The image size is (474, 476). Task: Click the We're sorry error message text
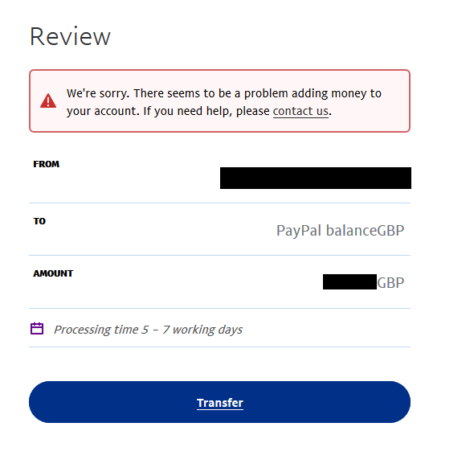pos(224,102)
